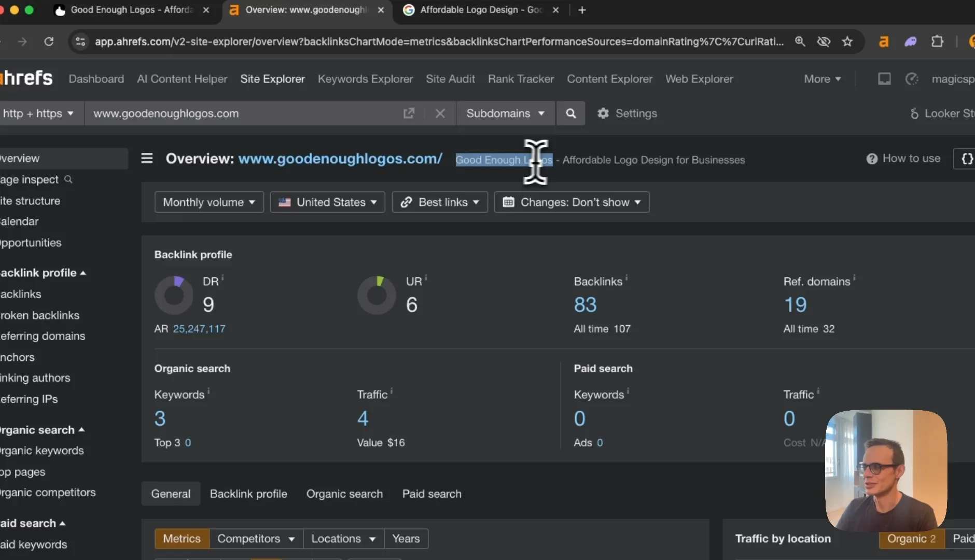Switch to the Affordable Logo Design Google tab
This screenshot has height=560, width=975.
480,10
